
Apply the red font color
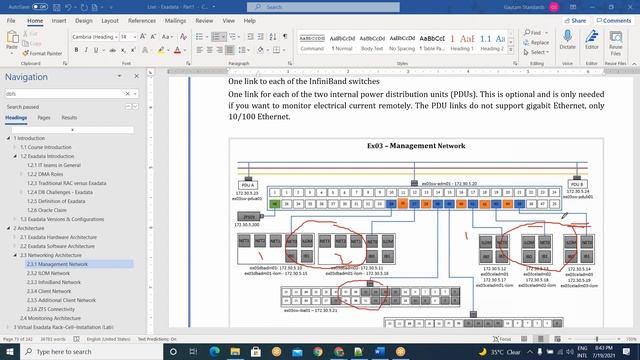click(x=177, y=50)
